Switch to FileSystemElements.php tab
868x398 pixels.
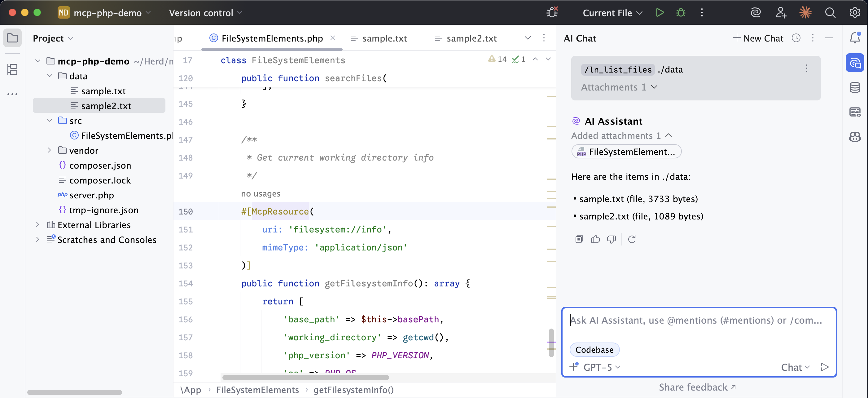point(272,38)
